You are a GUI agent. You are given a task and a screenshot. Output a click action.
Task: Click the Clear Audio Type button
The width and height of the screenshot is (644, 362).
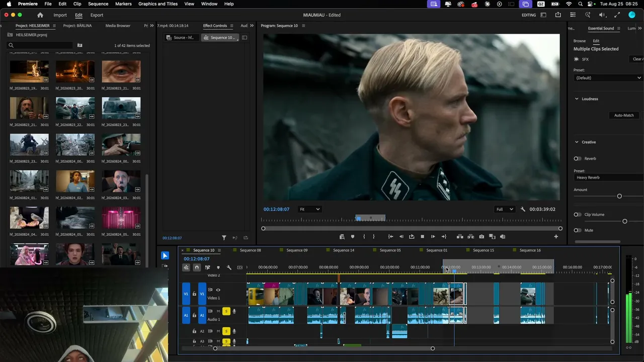pyautogui.click(x=637, y=59)
